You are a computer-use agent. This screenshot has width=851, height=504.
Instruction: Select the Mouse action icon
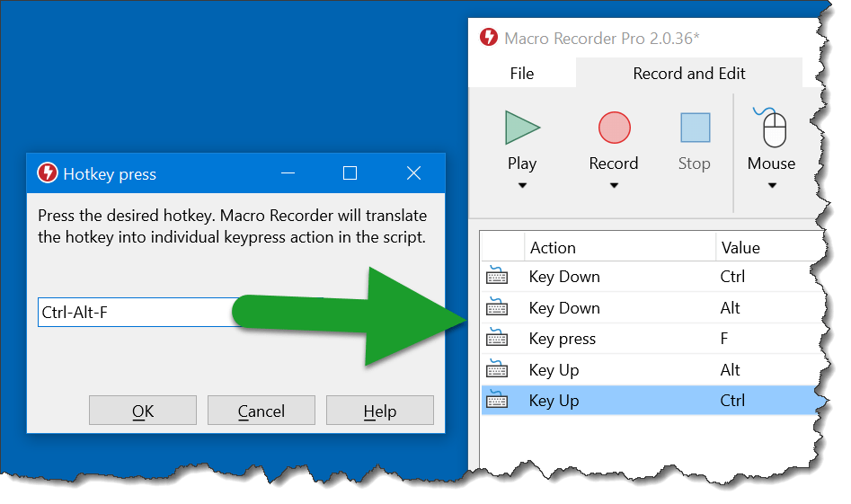[771, 128]
